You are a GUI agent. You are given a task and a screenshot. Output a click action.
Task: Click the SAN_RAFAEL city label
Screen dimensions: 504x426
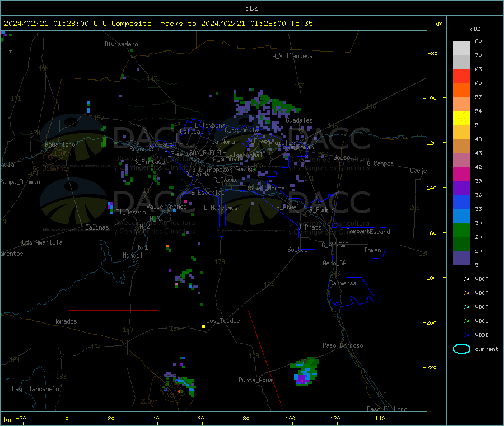point(206,153)
